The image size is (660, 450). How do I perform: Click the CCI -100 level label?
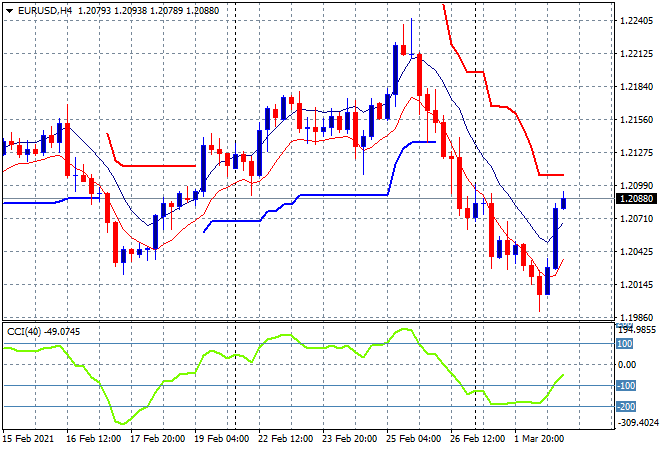coord(626,386)
